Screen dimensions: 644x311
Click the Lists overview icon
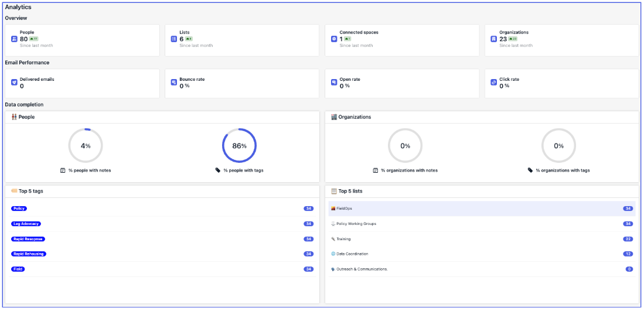[174, 39]
